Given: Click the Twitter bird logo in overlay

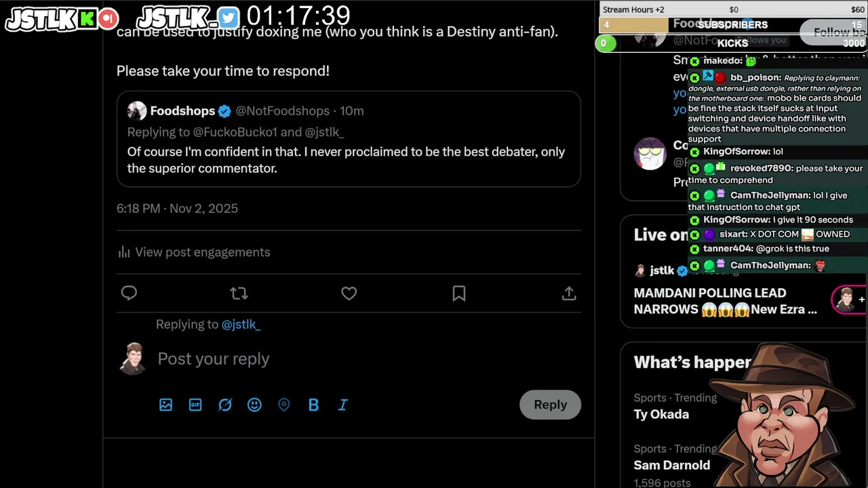Looking at the screenshot, I should click(x=229, y=18).
